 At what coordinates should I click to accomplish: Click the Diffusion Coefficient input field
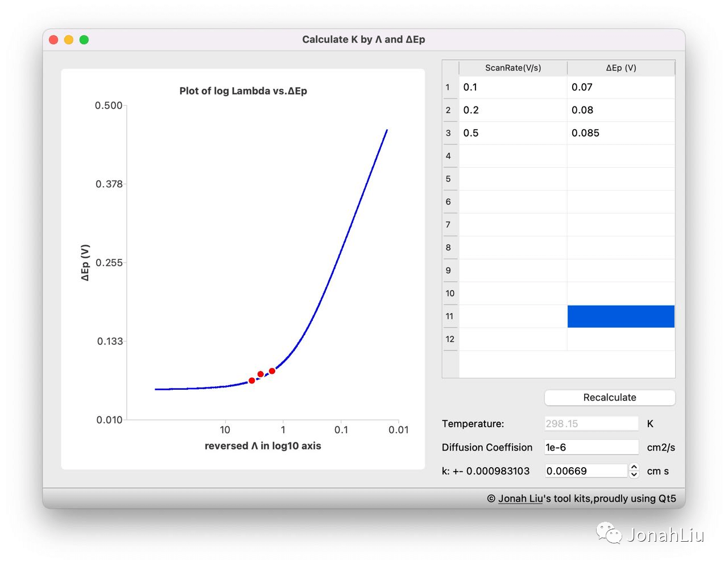click(x=591, y=447)
